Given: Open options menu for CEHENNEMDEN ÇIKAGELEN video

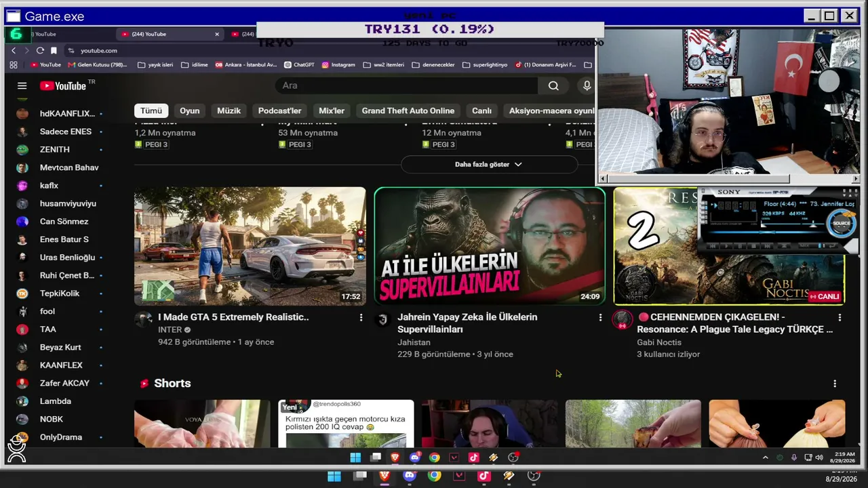Looking at the screenshot, I should 840,317.
